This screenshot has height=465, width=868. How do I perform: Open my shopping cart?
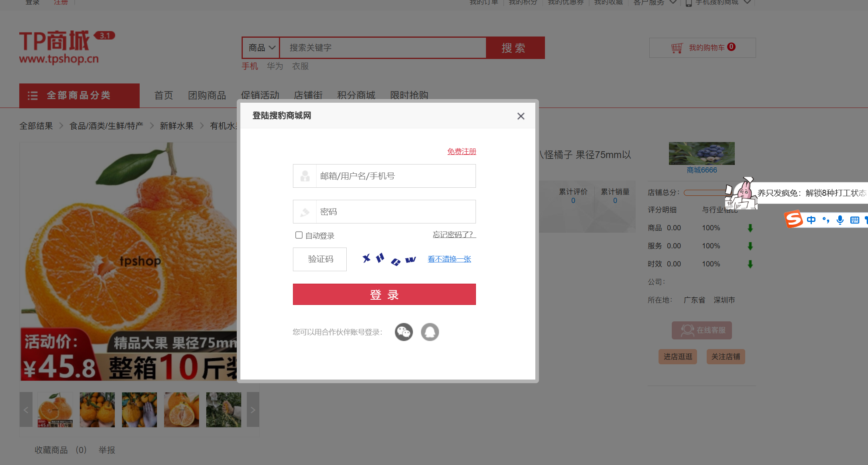[701, 47]
